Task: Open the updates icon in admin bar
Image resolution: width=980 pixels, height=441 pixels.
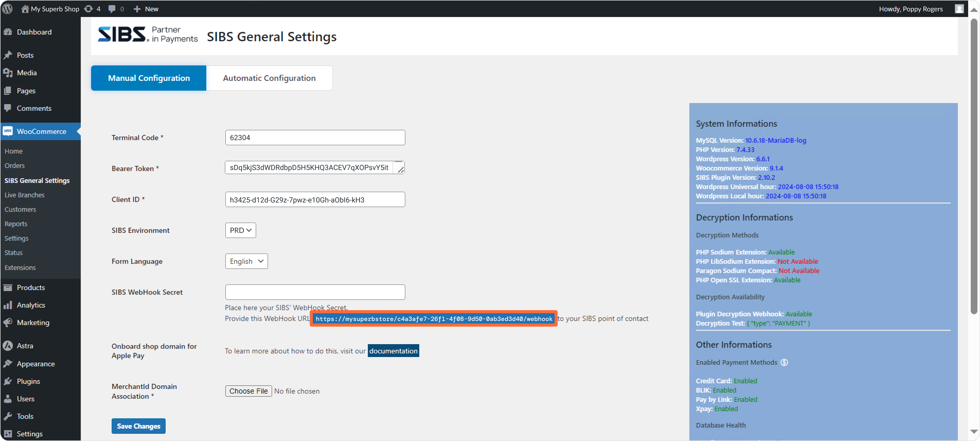Action: [88, 9]
